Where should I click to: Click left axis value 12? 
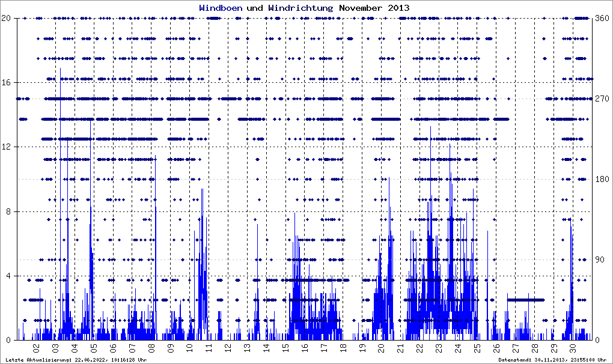point(6,147)
